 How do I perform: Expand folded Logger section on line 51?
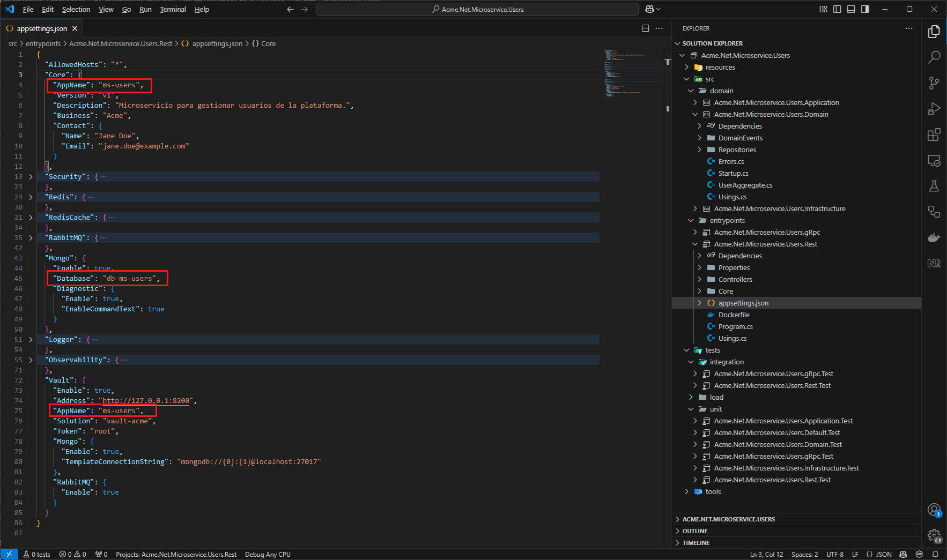pyautogui.click(x=31, y=339)
